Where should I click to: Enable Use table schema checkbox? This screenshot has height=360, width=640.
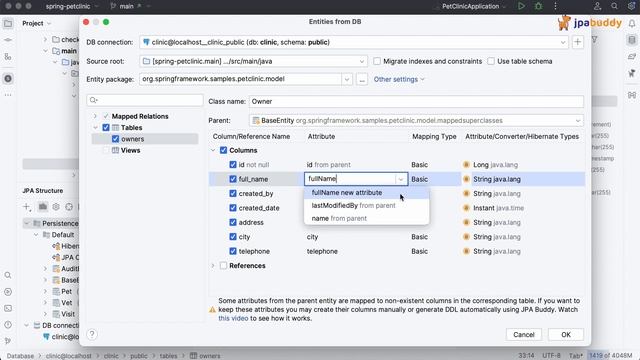click(x=491, y=61)
